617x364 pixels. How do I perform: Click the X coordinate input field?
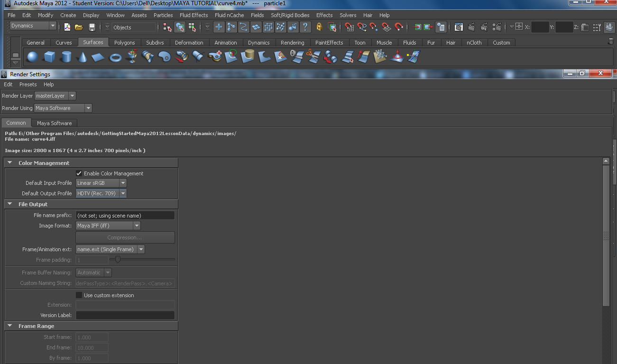click(540, 27)
